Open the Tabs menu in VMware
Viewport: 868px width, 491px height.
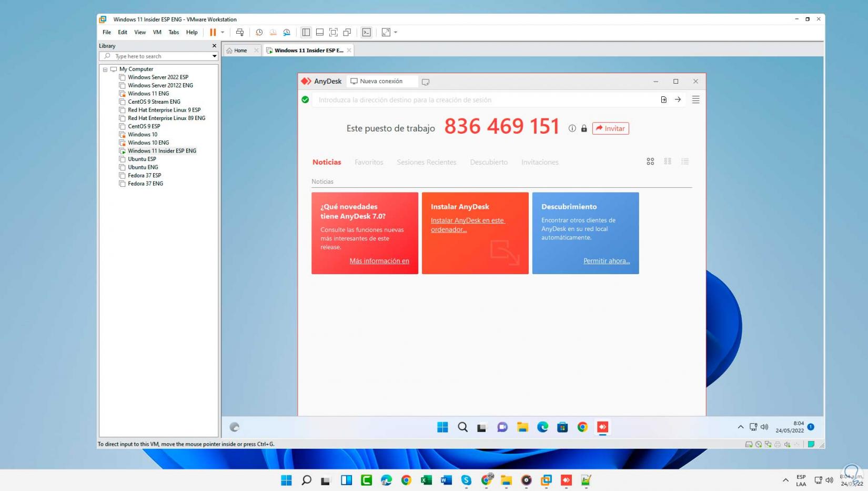(174, 32)
